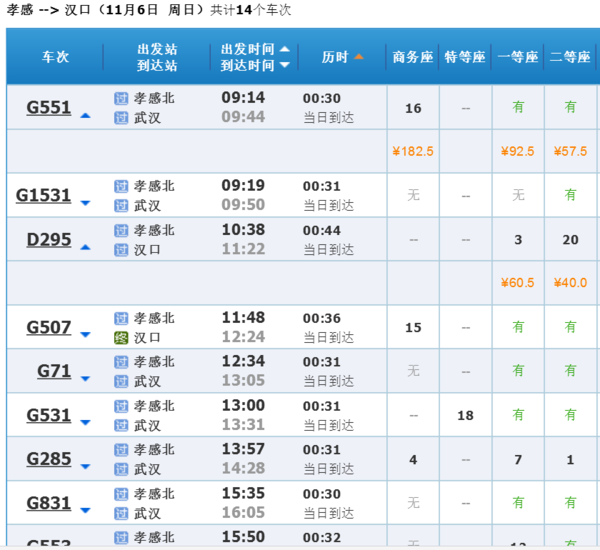The image size is (600, 550).
Task: Select G551 business seat count 16
Action: [x=413, y=108]
